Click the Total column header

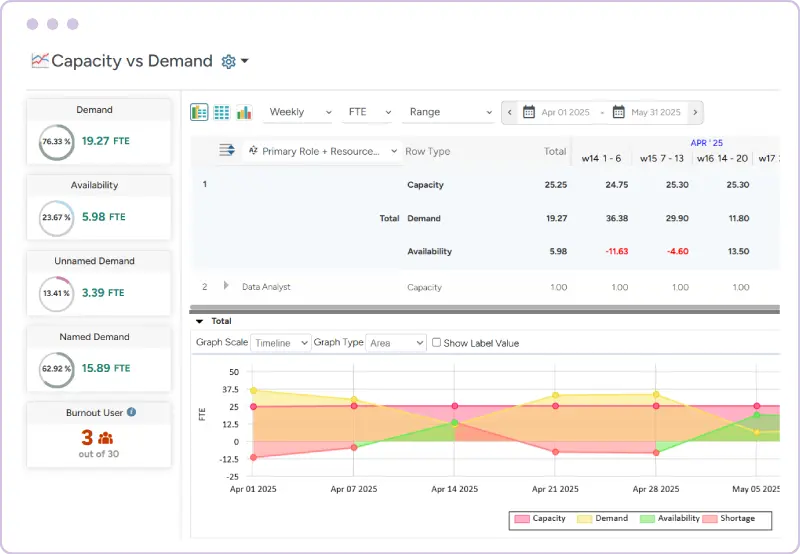point(555,151)
